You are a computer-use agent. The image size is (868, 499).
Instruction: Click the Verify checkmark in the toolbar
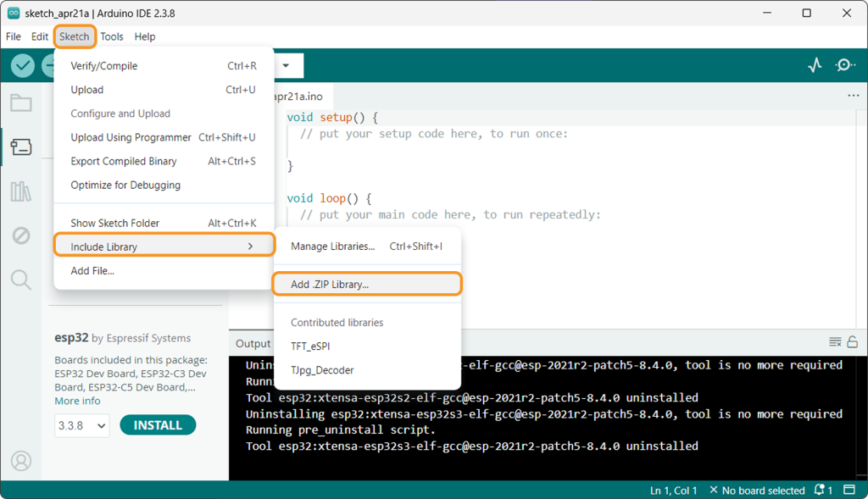[21, 65]
